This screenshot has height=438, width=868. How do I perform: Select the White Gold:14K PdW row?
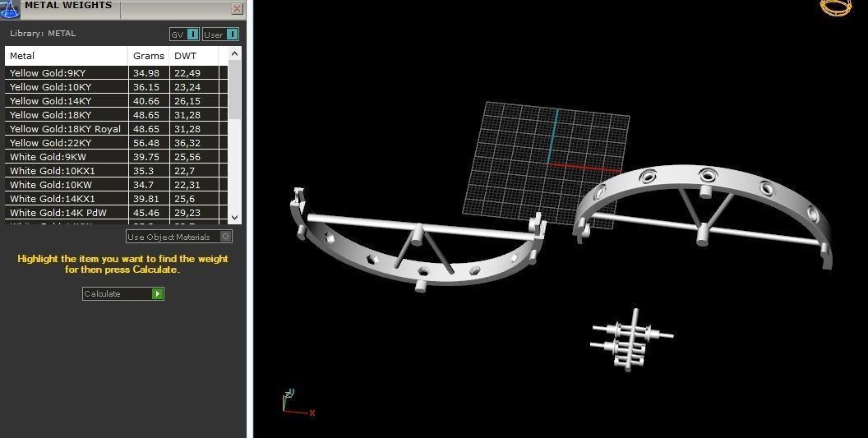coord(116,213)
